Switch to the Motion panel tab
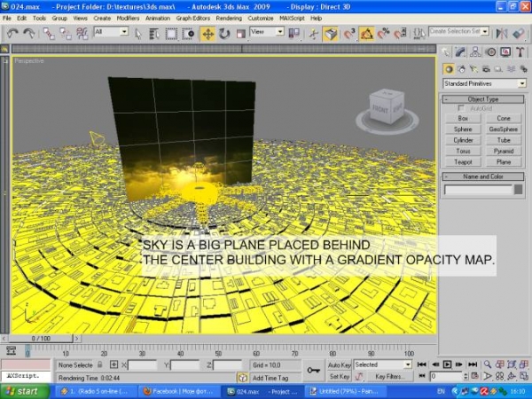 tap(490, 52)
